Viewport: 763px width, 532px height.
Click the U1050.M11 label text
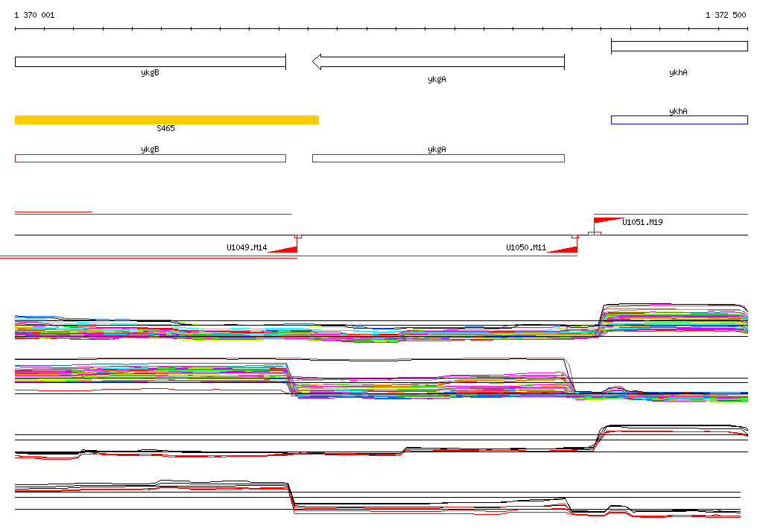526,247
